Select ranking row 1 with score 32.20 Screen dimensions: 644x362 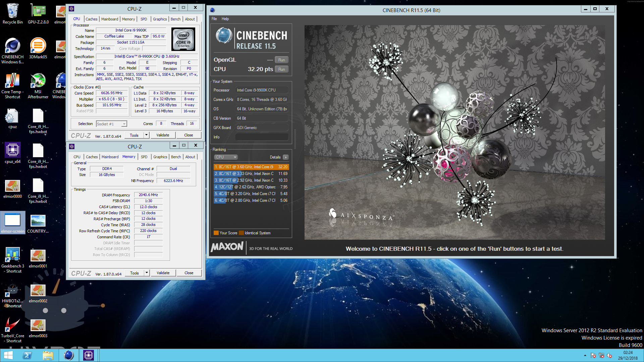pyautogui.click(x=251, y=167)
